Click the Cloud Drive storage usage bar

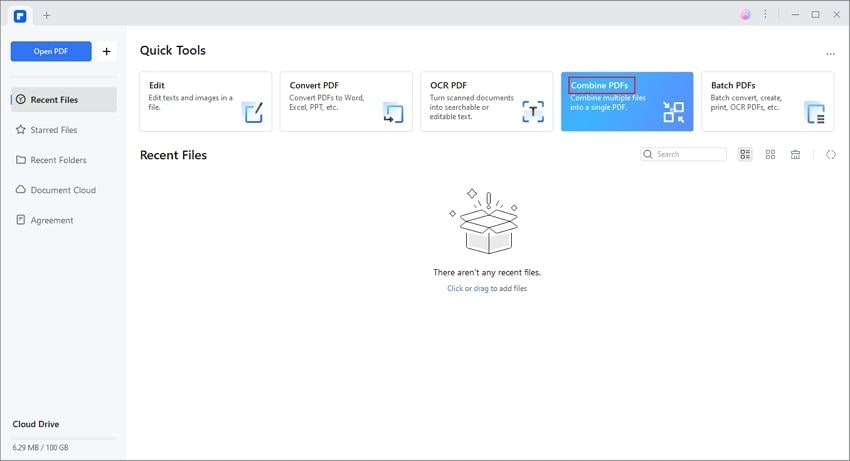pos(64,438)
